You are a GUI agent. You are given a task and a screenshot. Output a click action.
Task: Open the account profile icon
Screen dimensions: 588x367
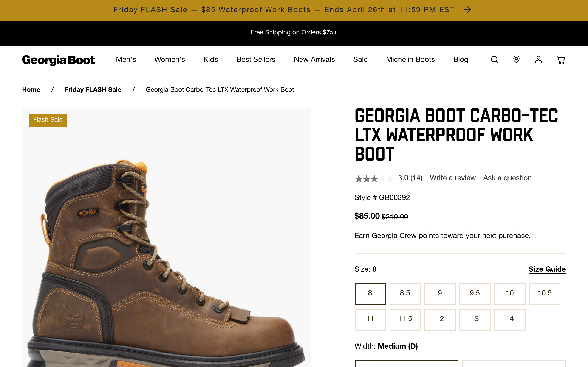538,60
